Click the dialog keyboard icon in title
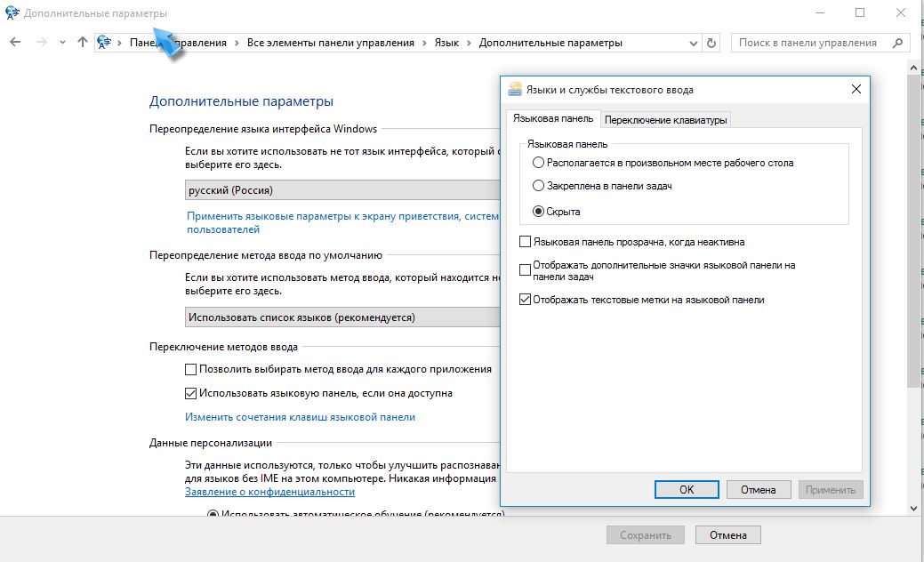This screenshot has height=562, width=924. coord(515,89)
